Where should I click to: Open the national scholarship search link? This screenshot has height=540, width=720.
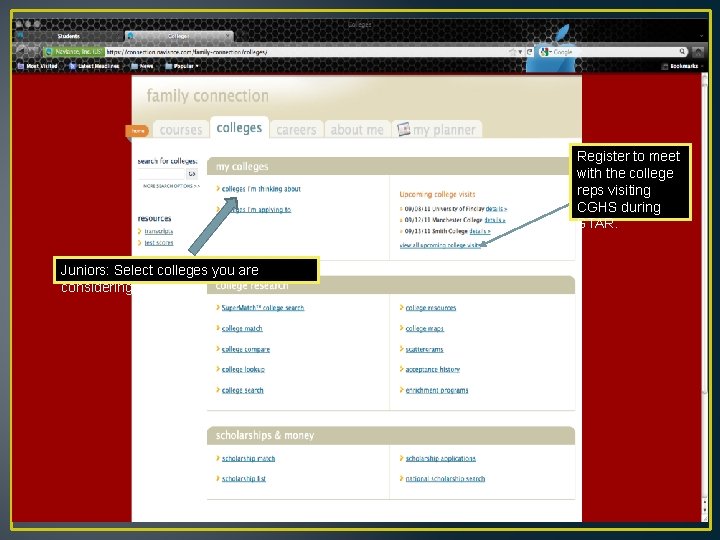[445, 478]
